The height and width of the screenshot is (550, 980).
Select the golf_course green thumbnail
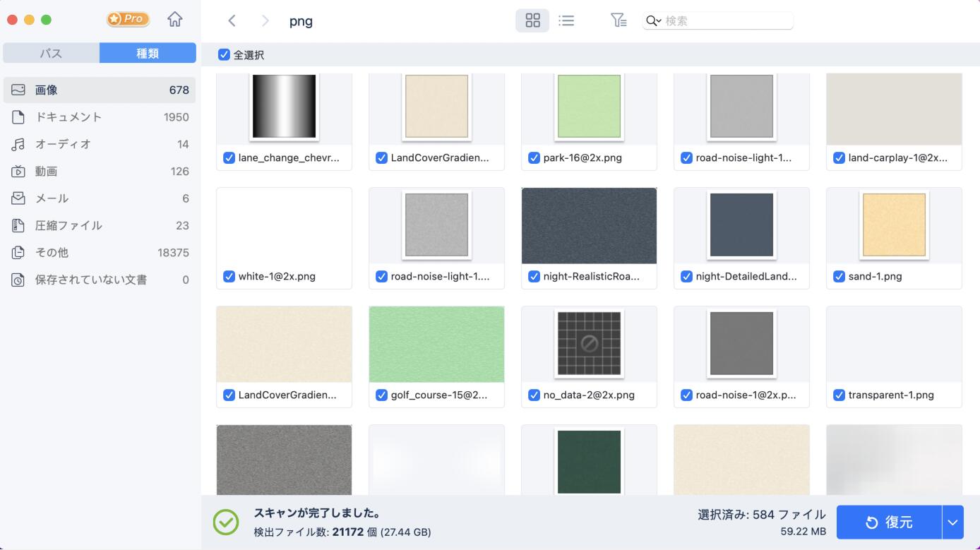pyautogui.click(x=436, y=345)
